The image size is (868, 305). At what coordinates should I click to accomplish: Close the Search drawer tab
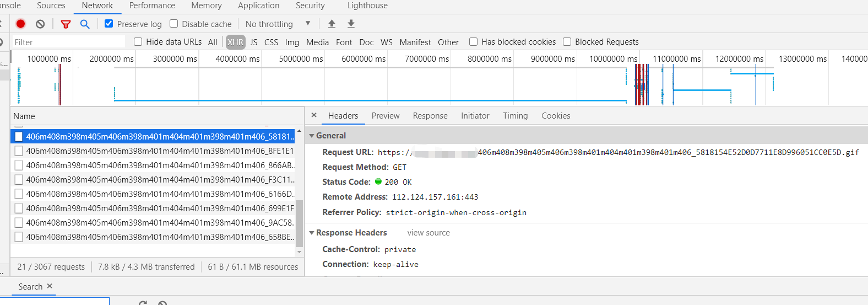pos(50,286)
